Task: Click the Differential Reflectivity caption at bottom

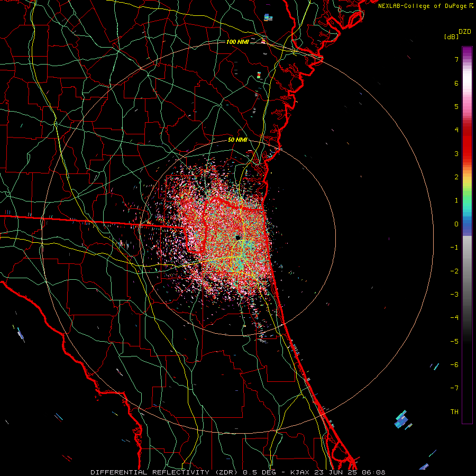Action: tap(238, 472)
